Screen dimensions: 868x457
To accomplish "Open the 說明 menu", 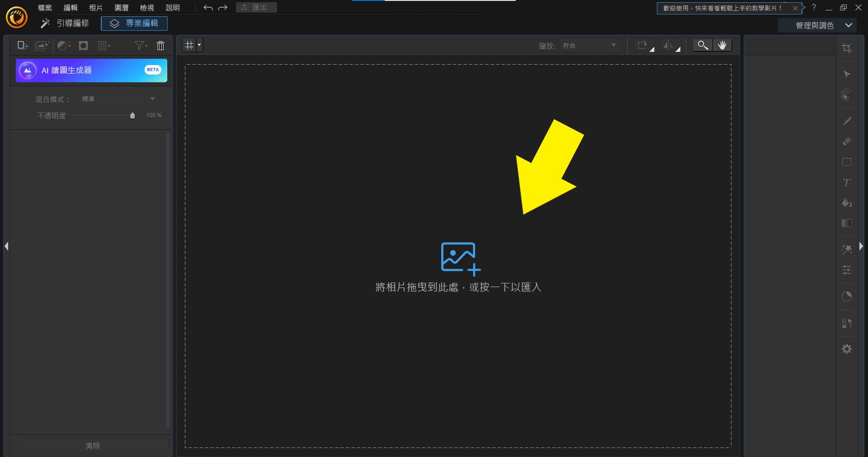I will click(x=173, y=8).
